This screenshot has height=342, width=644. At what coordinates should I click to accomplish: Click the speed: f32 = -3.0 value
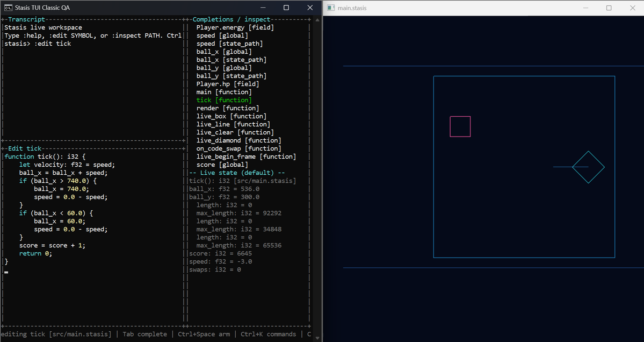pos(221,261)
